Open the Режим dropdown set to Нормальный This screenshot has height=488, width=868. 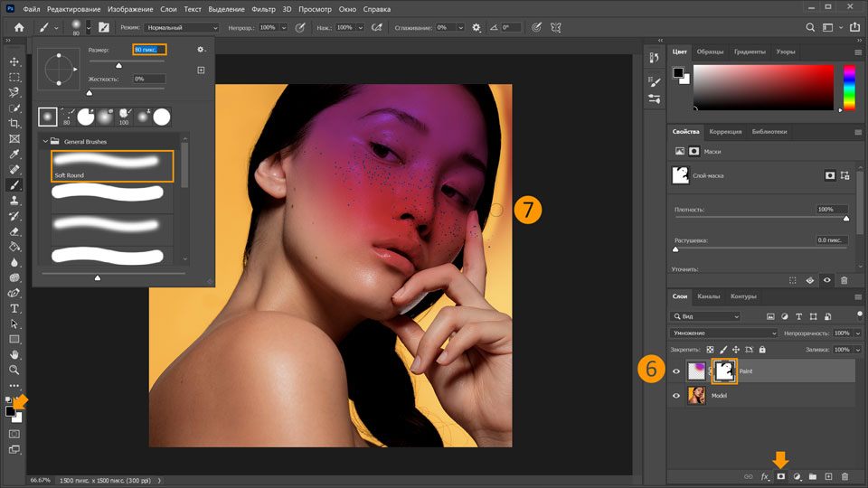[x=181, y=28]
